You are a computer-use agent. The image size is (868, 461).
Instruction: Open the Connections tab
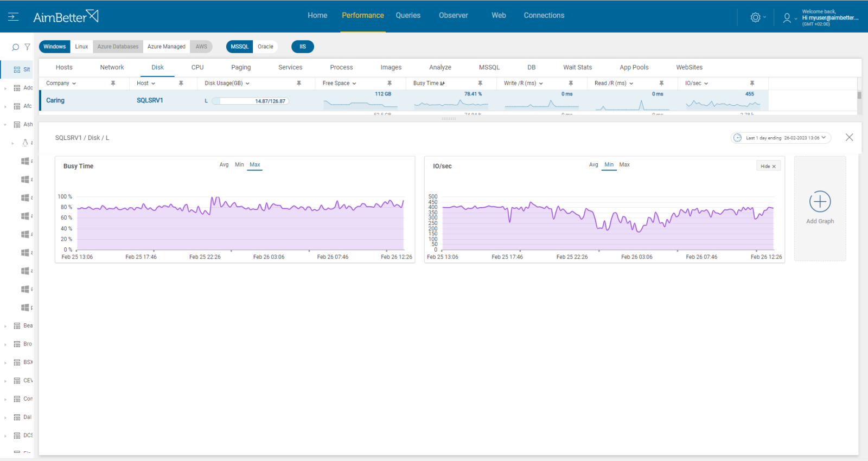544,16
